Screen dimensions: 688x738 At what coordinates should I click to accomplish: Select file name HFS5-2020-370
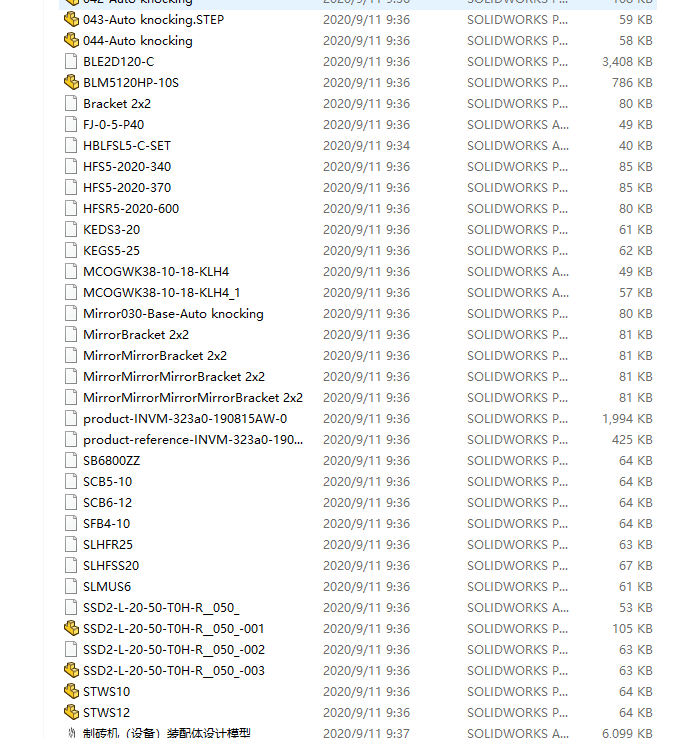pos(127,188)
